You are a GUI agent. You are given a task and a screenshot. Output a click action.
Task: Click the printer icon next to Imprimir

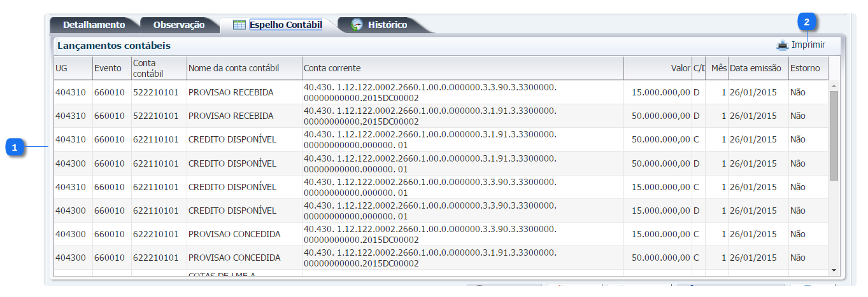pos(782,45)
